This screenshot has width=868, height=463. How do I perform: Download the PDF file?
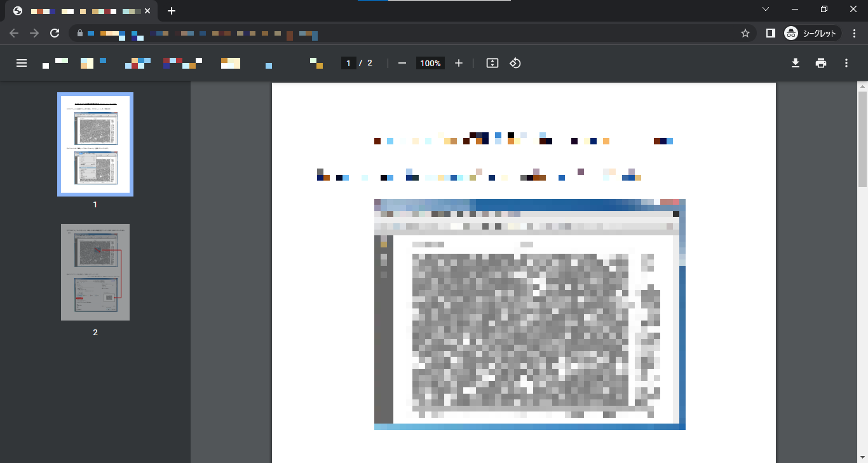(795, 63)
